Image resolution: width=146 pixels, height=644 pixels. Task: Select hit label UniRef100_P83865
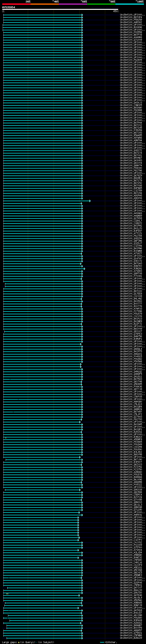coord(131,442)
